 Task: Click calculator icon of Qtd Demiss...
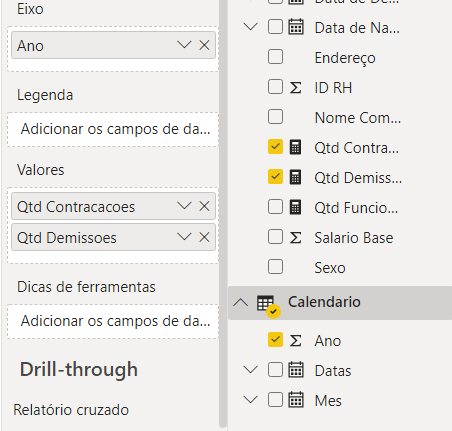(295, 177)
